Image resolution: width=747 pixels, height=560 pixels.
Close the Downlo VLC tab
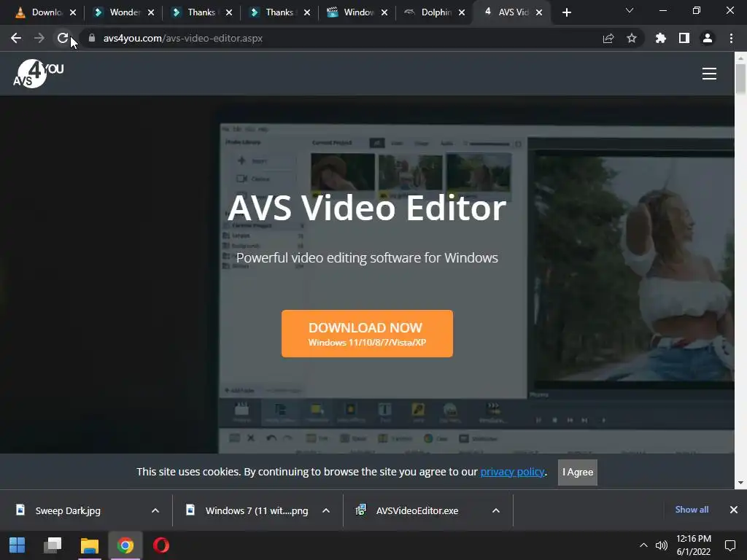point(73,12)
